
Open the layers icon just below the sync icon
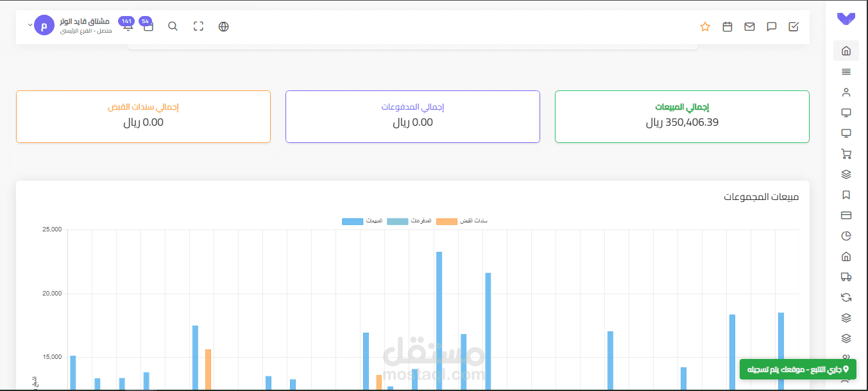click(x=846, y=318)
